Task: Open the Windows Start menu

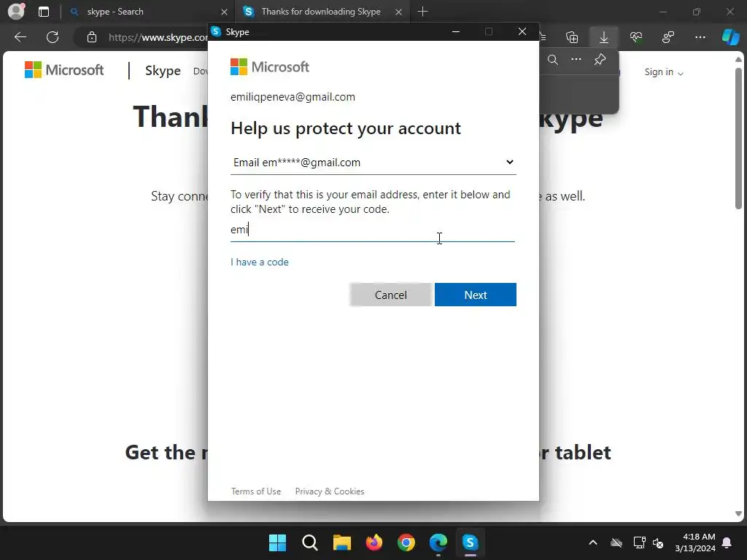Action: (277, 542)
